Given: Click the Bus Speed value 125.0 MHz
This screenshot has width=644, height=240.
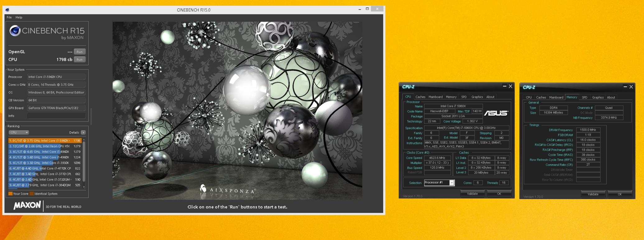Looking at the screenshot, I should (x=437, y=168).
